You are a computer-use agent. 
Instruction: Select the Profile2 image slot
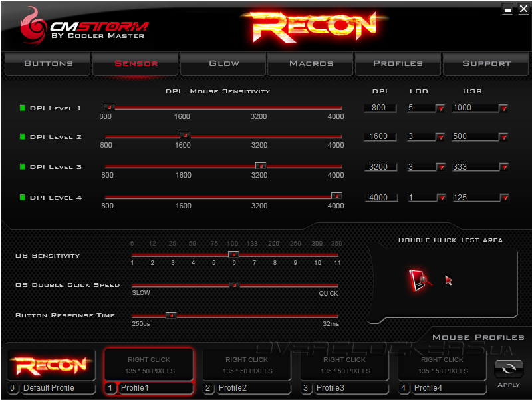pos(247,365)
